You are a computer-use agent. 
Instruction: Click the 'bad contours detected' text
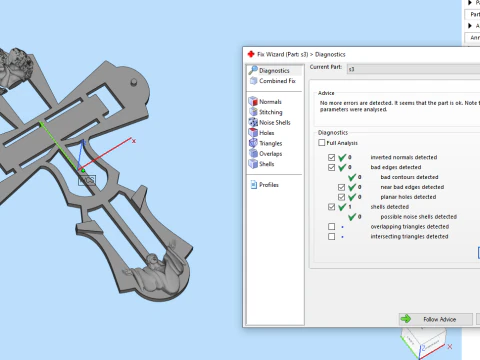409,177
